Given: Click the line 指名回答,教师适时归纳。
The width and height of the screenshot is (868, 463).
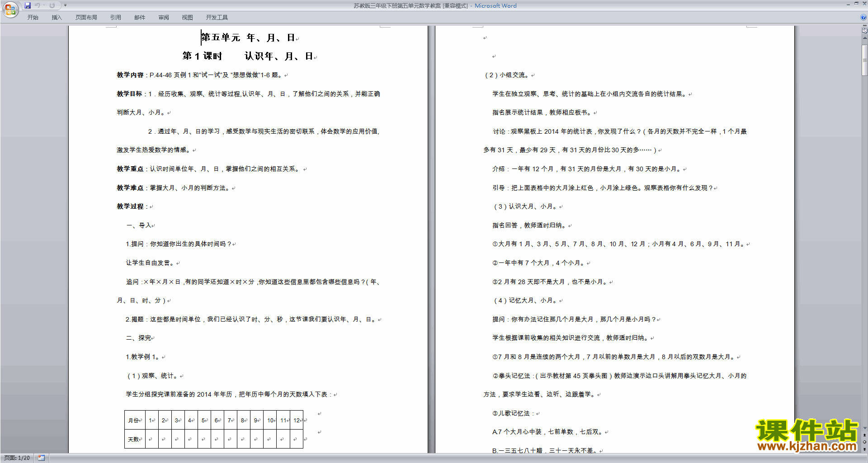Looking at the screenshot, I should pos(530,225).
